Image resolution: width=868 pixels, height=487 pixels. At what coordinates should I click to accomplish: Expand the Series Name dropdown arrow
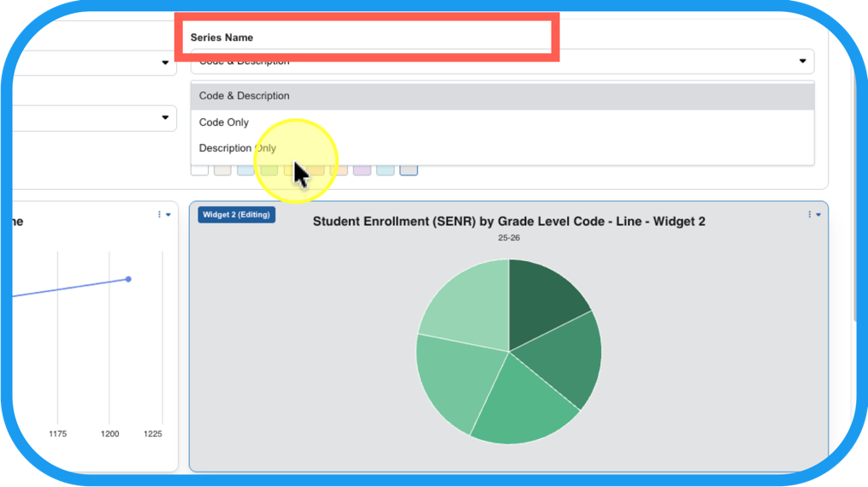click(802, 62)
